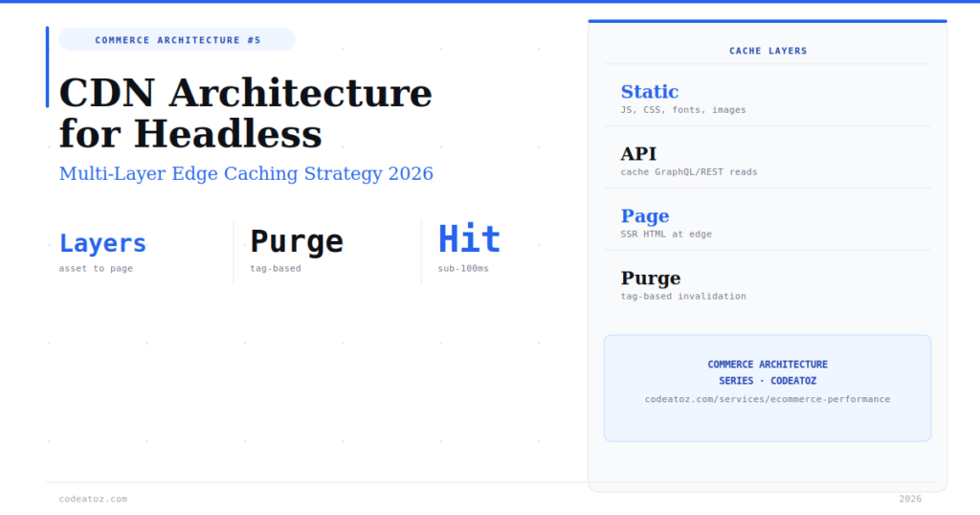Screen dimensions: 980x515
Task: Click 'cache GraphQL/REST reads' description
Action: [x=689, y=172]
